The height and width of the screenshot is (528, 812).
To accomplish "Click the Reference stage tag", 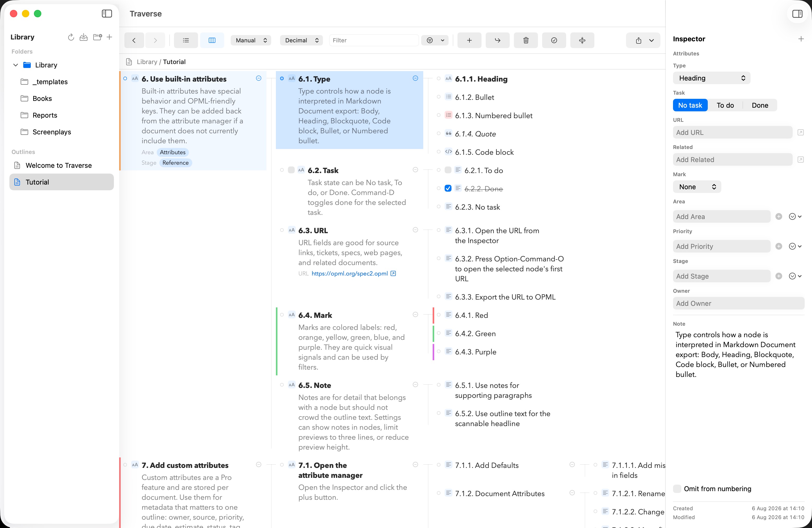I will coord(175,163).
